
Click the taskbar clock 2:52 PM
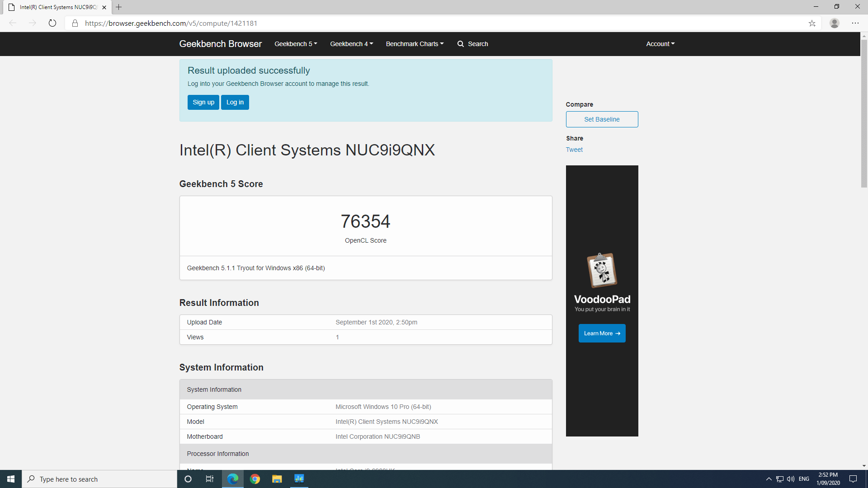pos(828,479)
